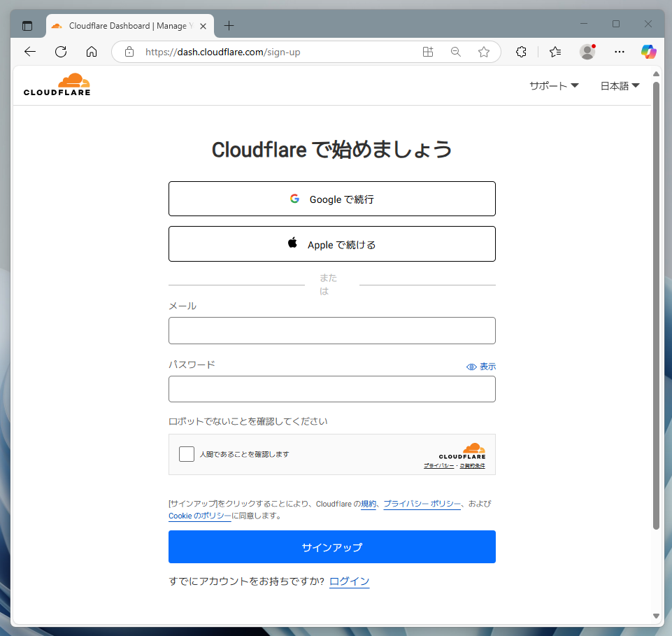
Task: Submit with the サインアップ button
Action: [x=331, y=547]
